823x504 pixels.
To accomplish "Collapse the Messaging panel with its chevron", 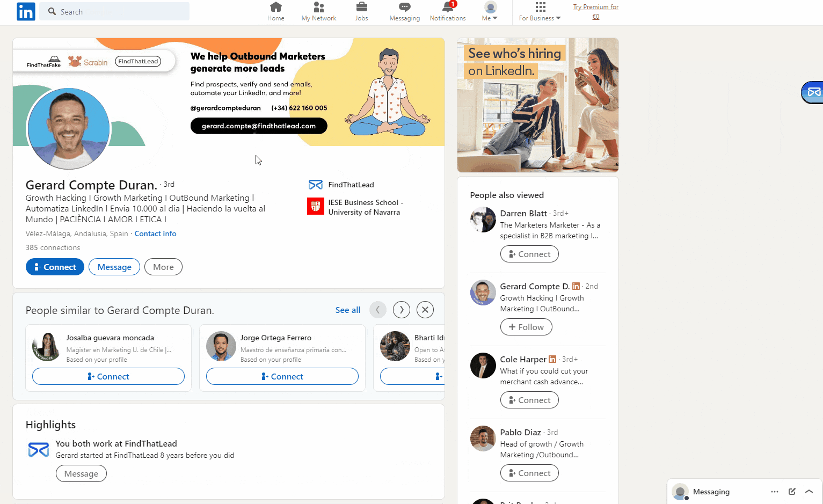I will point(809,491).
